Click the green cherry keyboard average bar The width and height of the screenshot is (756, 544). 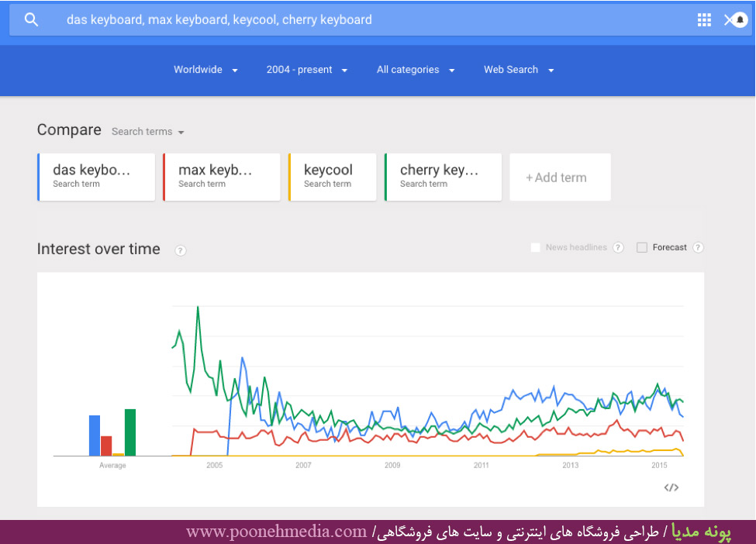pos(130,432)
